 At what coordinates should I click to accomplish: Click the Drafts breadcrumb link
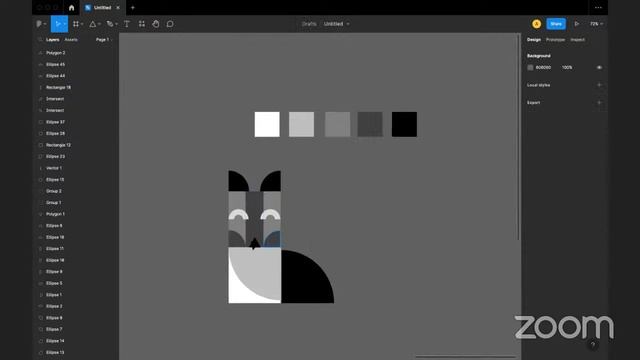(x=309, y=24)
